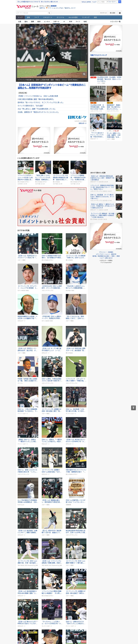Open the 速報 navigation tab

28,17
